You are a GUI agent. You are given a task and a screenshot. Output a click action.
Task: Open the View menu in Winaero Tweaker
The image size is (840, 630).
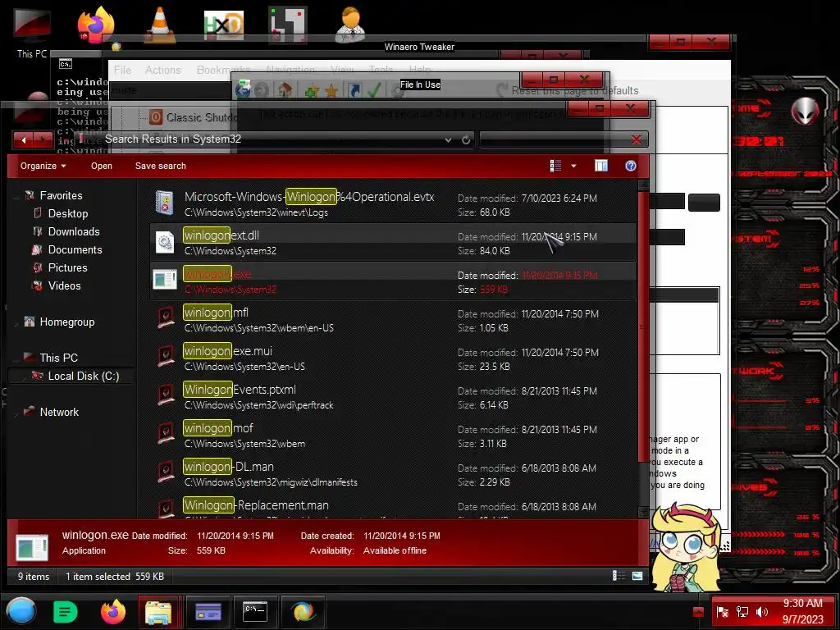coord(342,71)
